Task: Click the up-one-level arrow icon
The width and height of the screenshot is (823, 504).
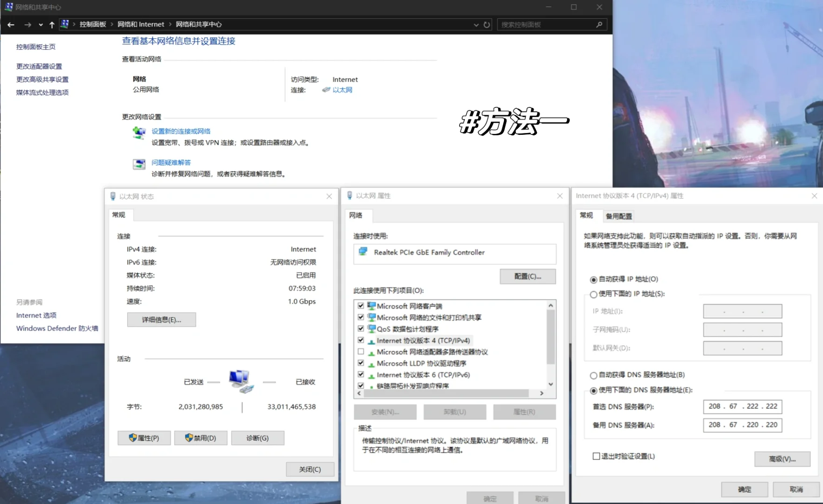Action: [x=52, y=24]
